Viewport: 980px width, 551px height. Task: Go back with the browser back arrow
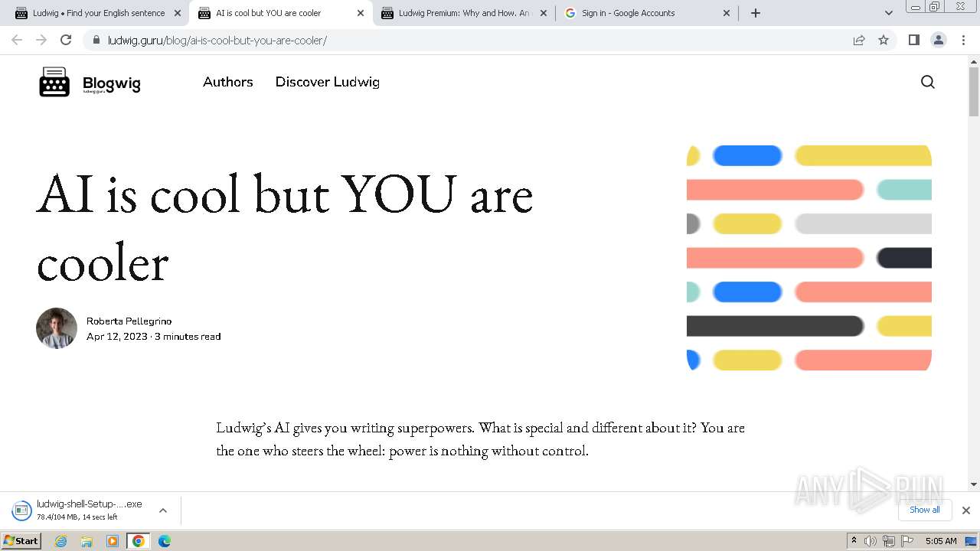[17, 40]
